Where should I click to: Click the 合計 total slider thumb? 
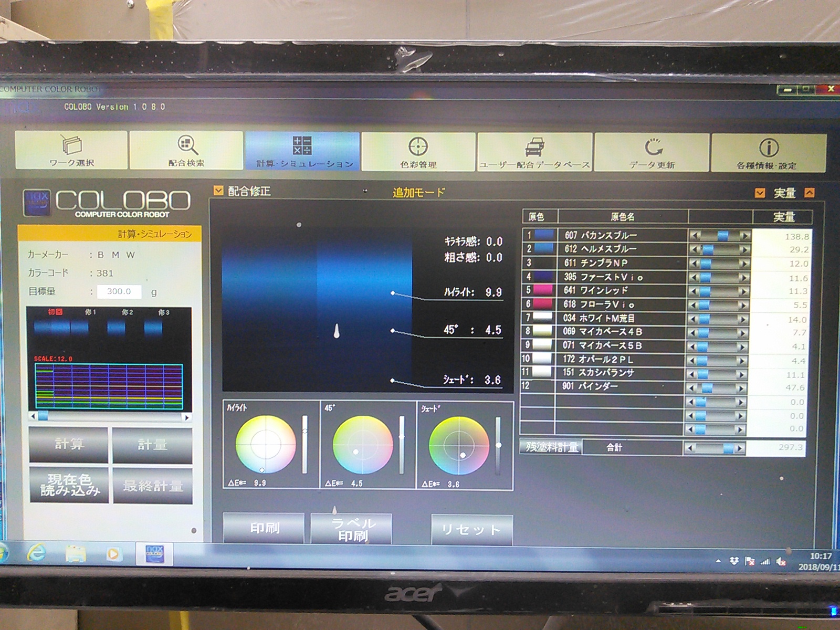click(x=728, y=448)
